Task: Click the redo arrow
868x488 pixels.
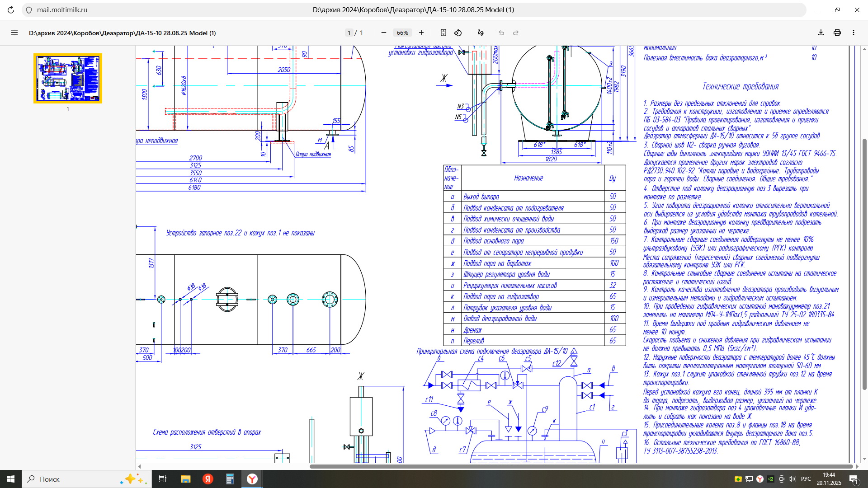Action: [x=516, y=33]
